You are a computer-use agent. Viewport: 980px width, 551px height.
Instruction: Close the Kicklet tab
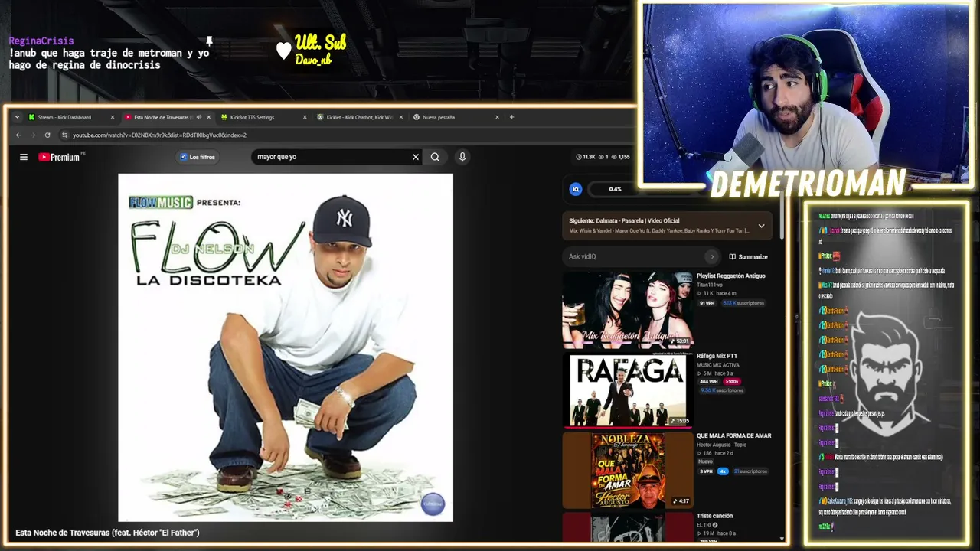pos(401,117)
